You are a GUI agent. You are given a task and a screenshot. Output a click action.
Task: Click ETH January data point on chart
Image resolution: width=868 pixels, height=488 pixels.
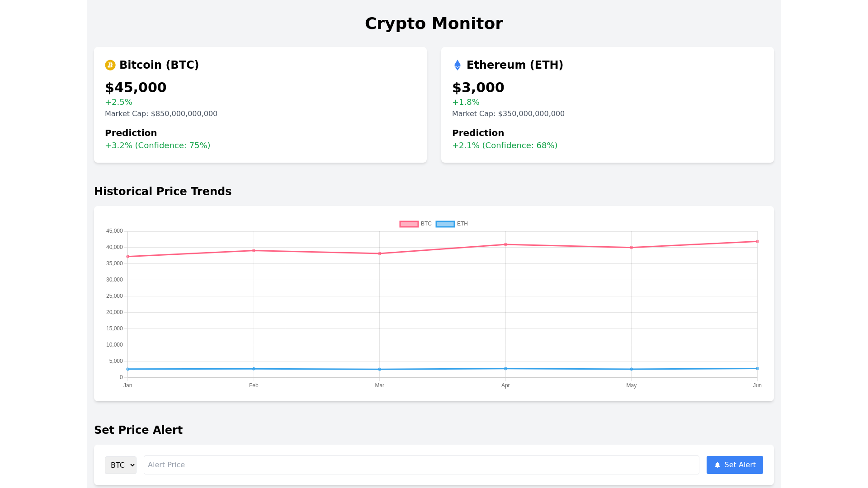[128, 369]
